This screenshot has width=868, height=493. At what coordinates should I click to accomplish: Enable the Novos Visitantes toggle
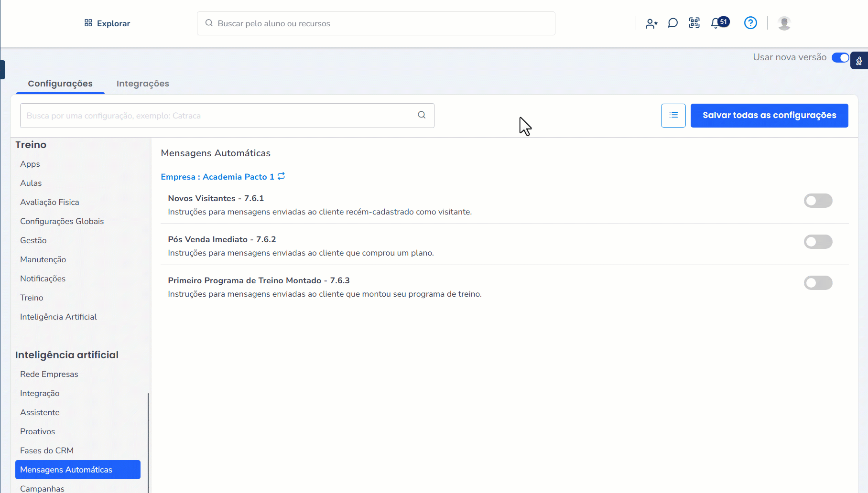(x=818, y=201)
